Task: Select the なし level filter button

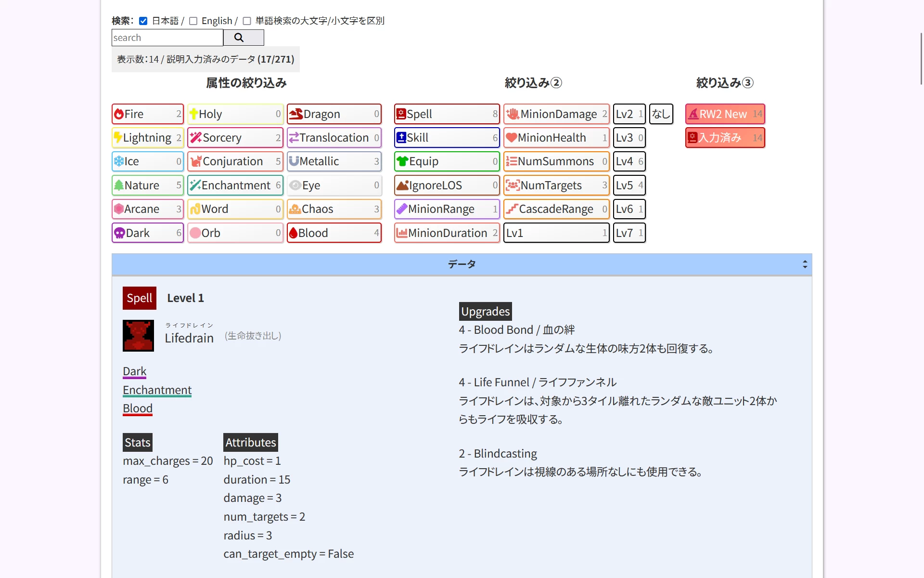Action: click(x=661, y=114)
